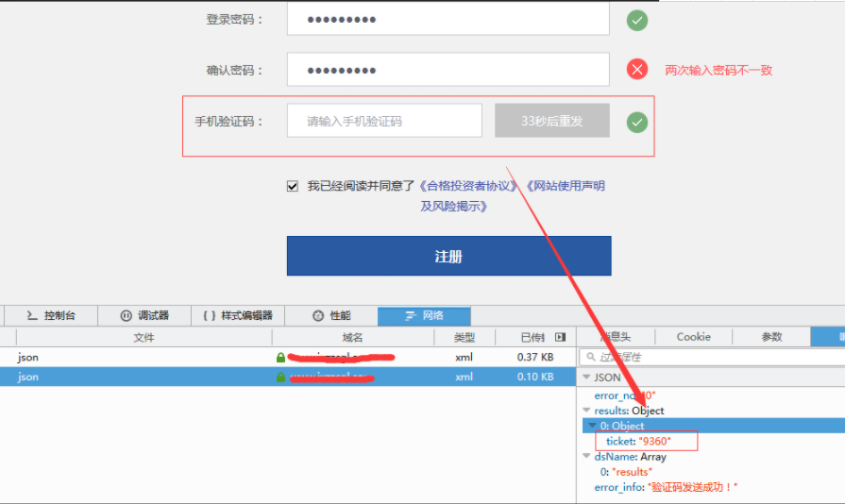
Task: Toggle the agreement checkbox
Action: coord(292,186)
